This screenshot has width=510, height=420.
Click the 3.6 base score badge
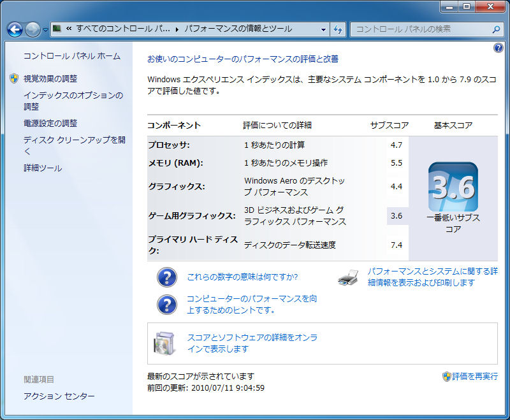click(453, 187)
